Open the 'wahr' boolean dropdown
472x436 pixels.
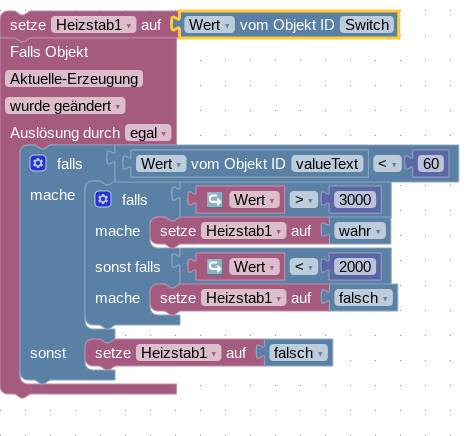(x=360, y=231)
